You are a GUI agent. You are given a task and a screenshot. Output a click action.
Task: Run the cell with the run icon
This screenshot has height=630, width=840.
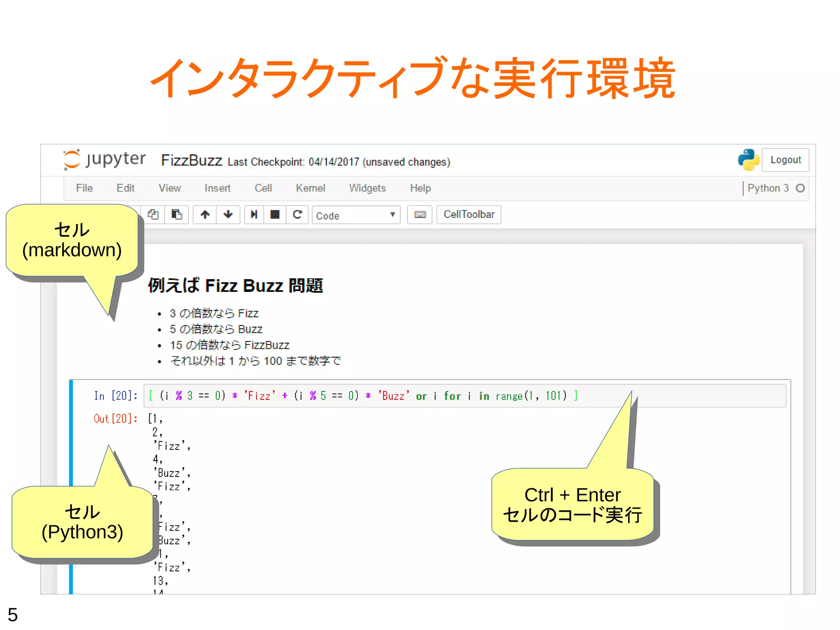[254, 215]
